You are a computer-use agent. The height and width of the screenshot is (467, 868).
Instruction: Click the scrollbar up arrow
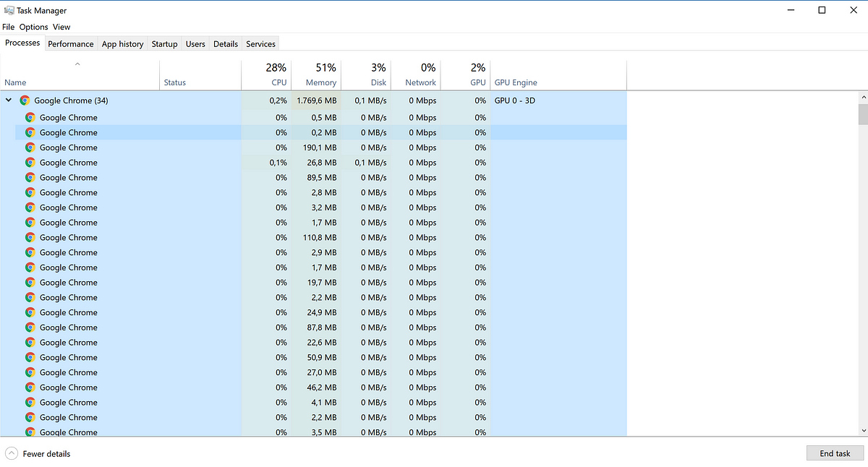tap(862, 97)
